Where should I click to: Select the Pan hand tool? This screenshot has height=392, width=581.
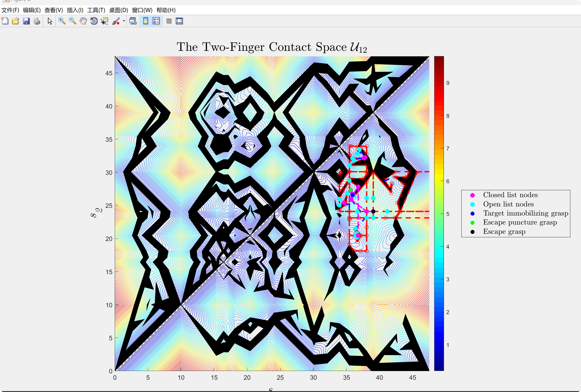tap(83, 21)
